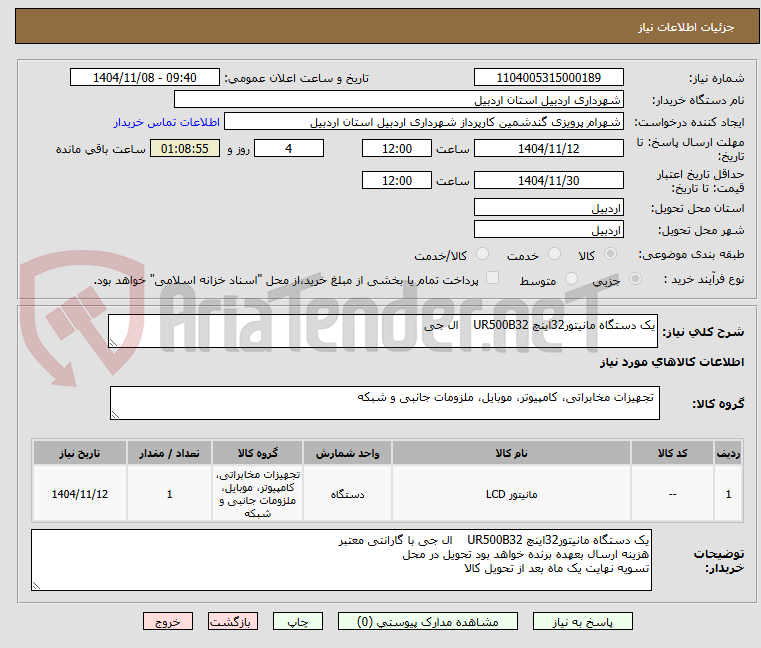The height and width of the screenshot is (648, 761).
Task: Select the کالا radio button
Action: [x=611, y=254]
